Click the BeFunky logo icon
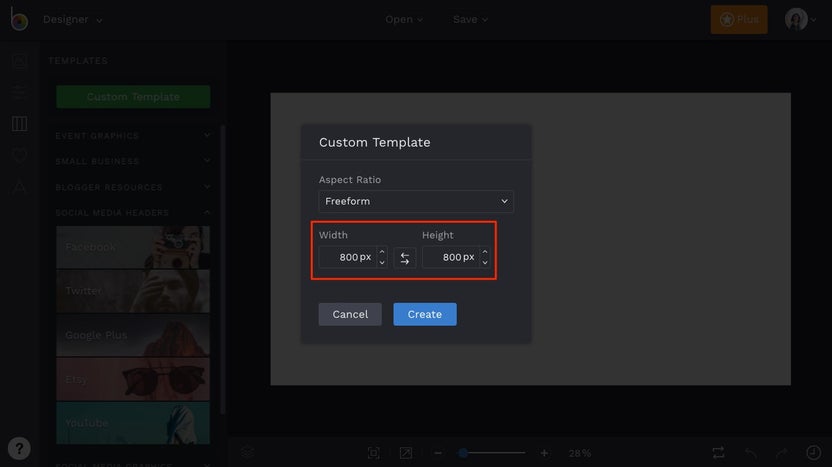This screenshot has width=832, height=467. [19, 20]
